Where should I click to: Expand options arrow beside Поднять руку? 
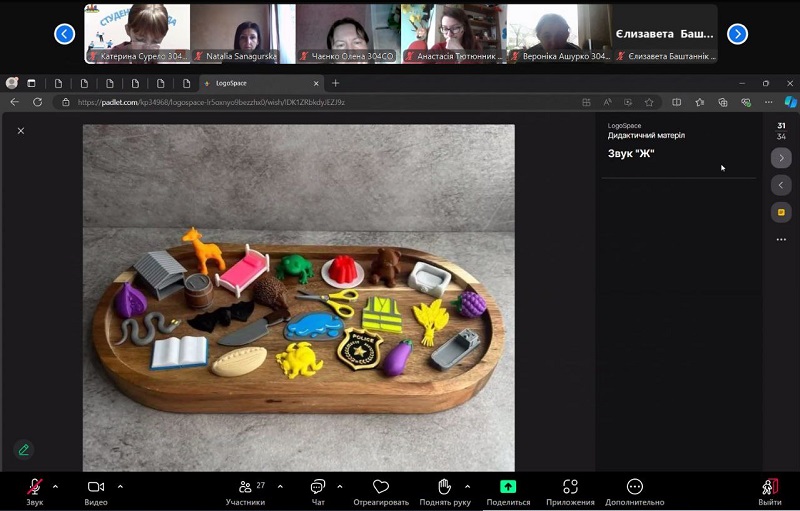[x=467, y=487]
